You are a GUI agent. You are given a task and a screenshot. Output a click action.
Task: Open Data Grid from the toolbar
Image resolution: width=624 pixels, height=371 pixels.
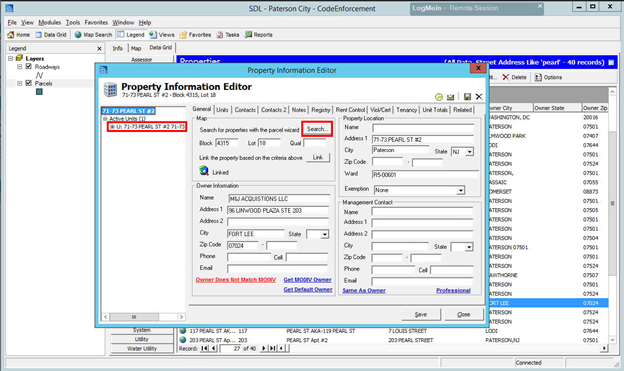[x=51, y=35]
